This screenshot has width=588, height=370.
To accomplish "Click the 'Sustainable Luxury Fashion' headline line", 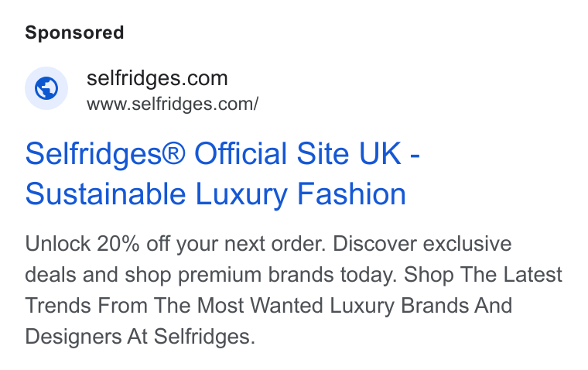I will pos(216,194).
